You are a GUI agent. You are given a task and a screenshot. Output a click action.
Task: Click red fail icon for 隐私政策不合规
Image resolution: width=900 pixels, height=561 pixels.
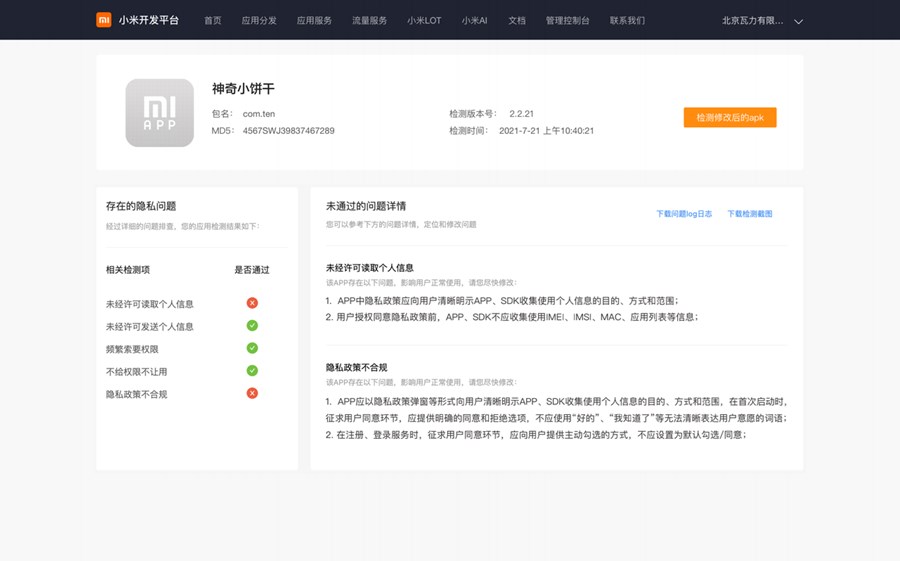tap(252, 394)
